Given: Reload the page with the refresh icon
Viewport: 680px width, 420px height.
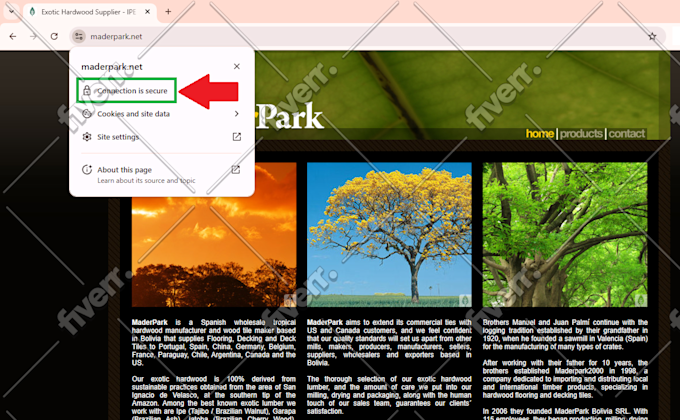Looking at the screenshot, I should (x=54, y=36).
